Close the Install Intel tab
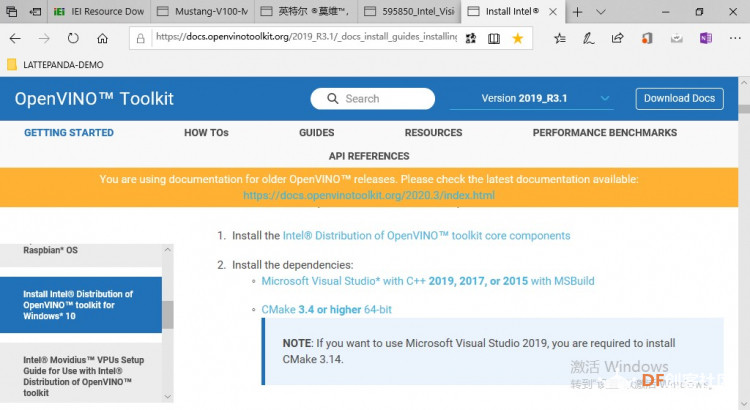The width and height of the screenshot is (750, 410). point(553,12)
